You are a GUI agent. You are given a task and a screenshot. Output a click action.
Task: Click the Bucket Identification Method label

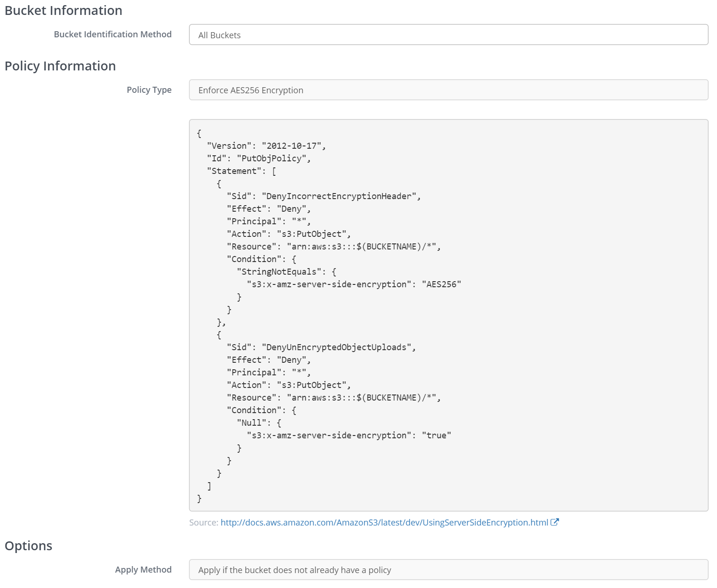tap(112, 35)
